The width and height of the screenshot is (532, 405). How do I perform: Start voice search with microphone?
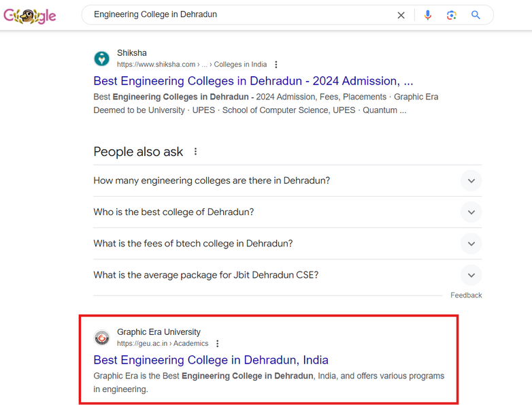click(427, 15)
